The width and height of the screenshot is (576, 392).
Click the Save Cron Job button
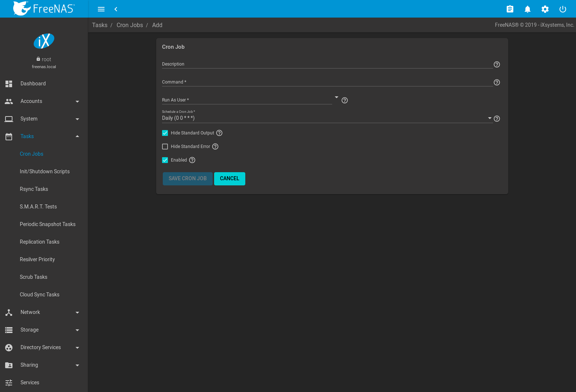(x=188, y=179)
